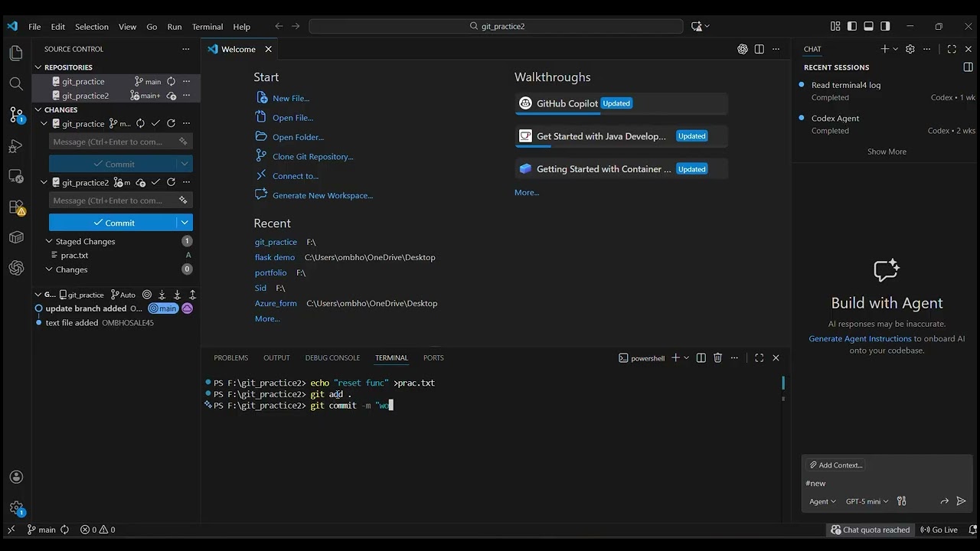Click Codex icon in editor title bar
The image size is (980, 551).
pos(742,49)
